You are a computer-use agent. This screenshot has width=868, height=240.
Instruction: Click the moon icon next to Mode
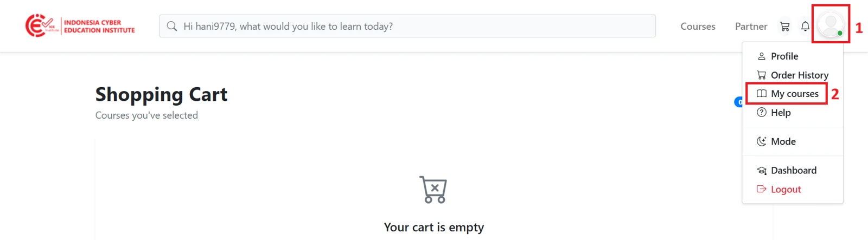762,141
